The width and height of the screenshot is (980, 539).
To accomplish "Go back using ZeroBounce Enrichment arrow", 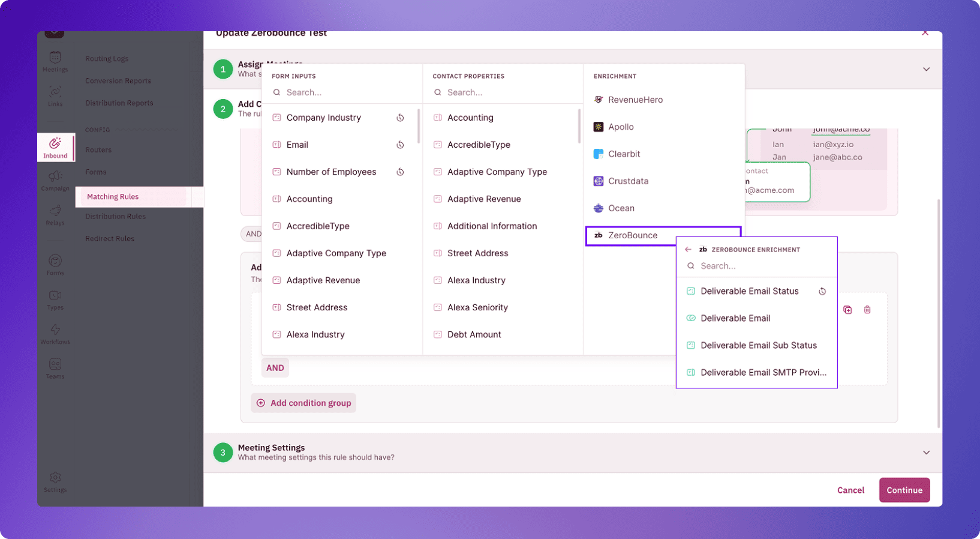I will coord(688,250).
